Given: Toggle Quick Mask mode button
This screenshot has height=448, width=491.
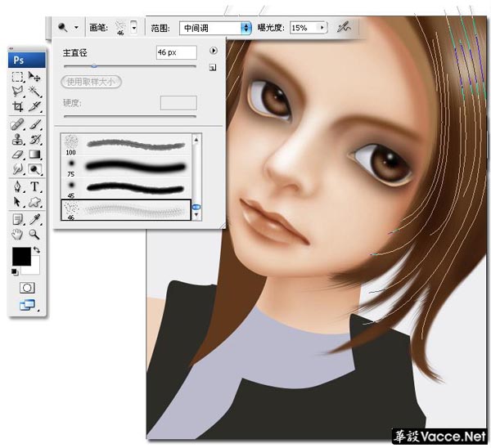Looking at the screenshot, I should (x=27, y=288).
